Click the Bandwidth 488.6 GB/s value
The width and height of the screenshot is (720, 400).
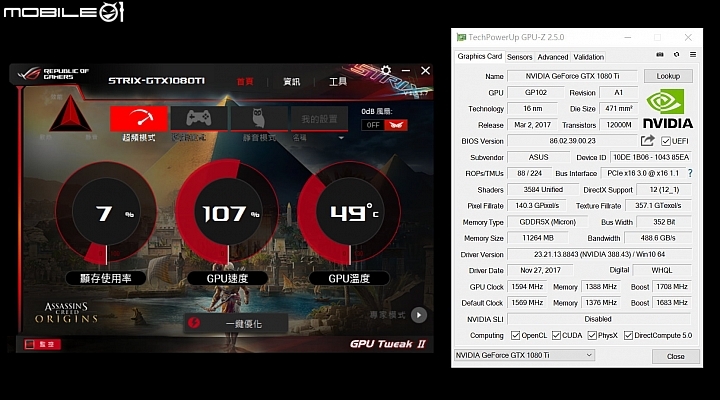pyautogui.click(x=658, y=238)
